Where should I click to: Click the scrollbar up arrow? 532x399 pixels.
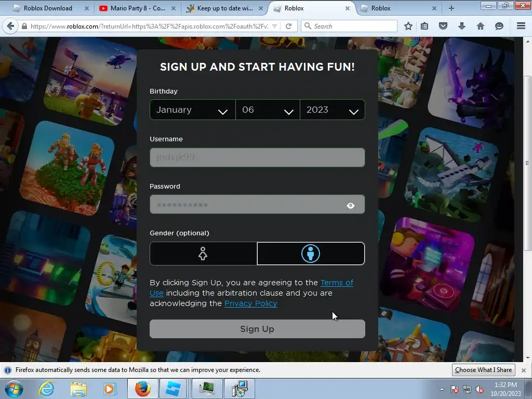point(528,41)
